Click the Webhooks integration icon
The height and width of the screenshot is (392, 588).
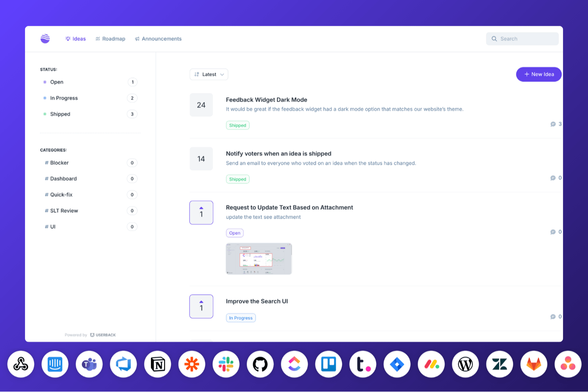pyautogui.click(x=21, y=364)
